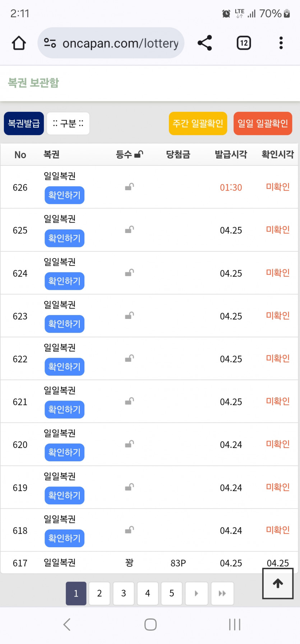300x644 pixels.
Task: Tap the lock icon in 등수 header
Action: click(x=139, y=154)
